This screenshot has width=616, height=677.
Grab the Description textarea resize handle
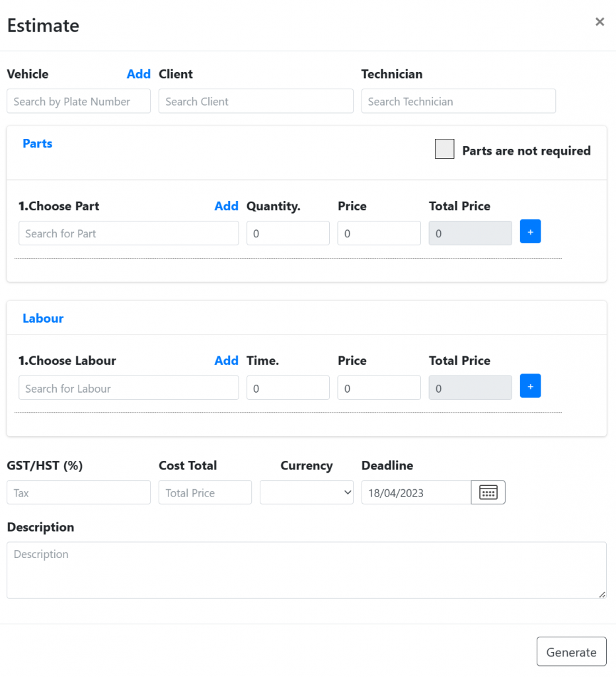pos(601,594)
